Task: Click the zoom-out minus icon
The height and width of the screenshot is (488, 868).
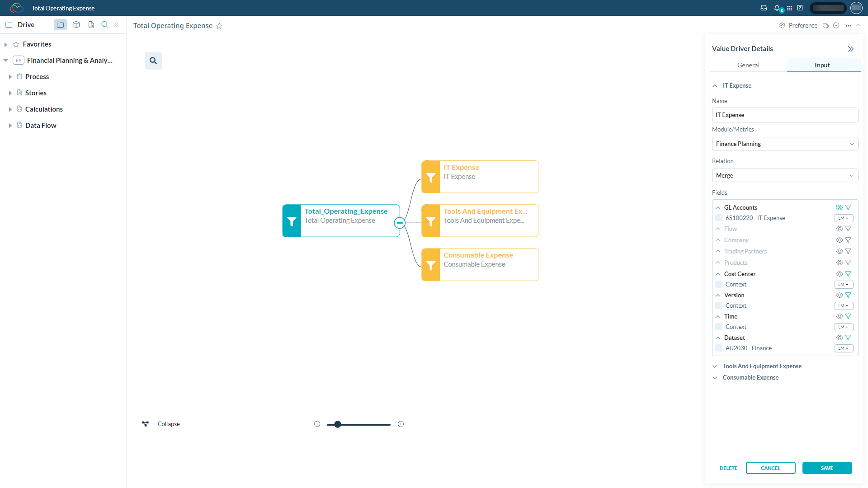Action: (x=317, y=424)
